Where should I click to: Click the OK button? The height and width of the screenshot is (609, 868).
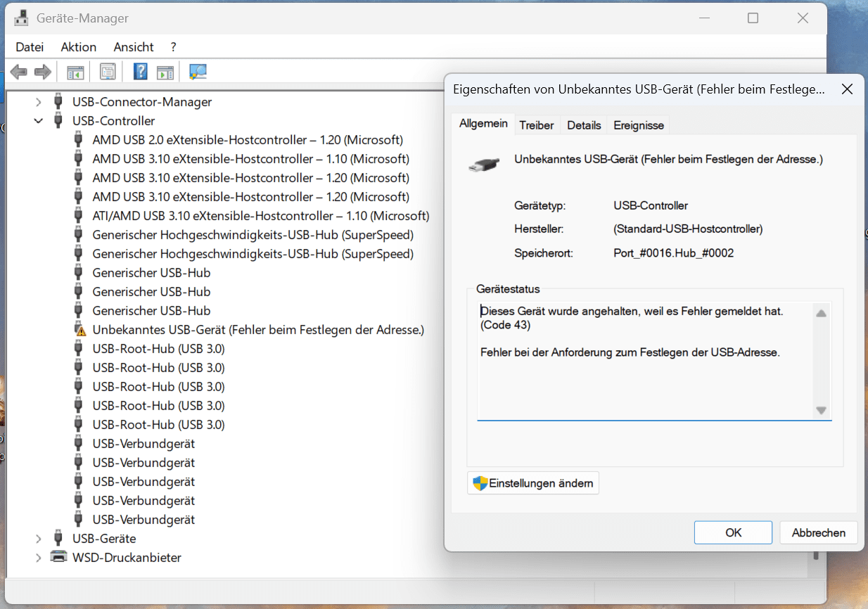pyautogui.click(x=733, y=532)
